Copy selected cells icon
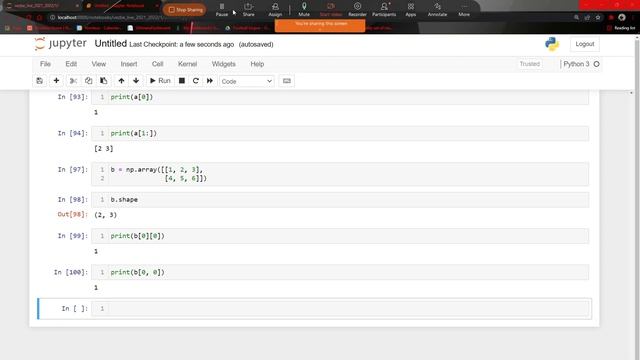The width and height of the screenshot is (640, 360). point(89,81)
